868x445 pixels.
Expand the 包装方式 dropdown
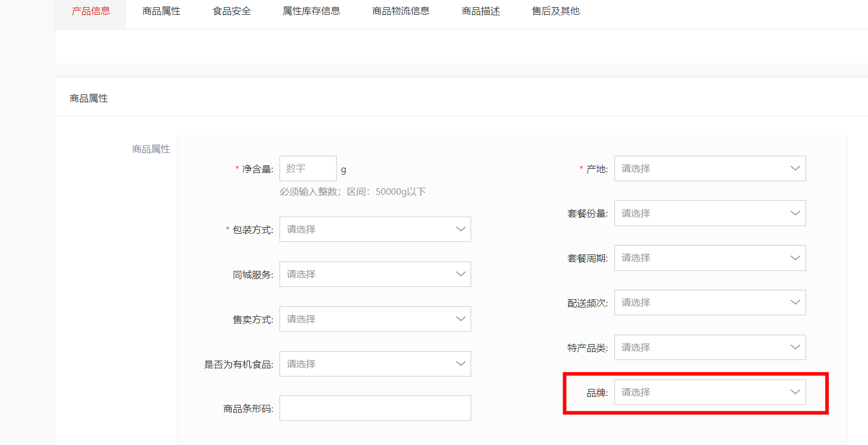375,230
